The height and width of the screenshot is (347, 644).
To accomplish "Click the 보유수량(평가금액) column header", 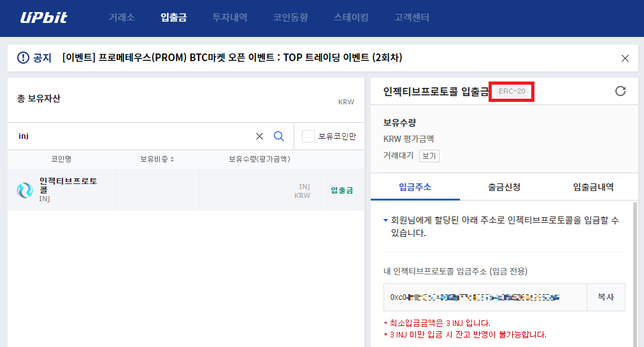I will pos(259,159).
